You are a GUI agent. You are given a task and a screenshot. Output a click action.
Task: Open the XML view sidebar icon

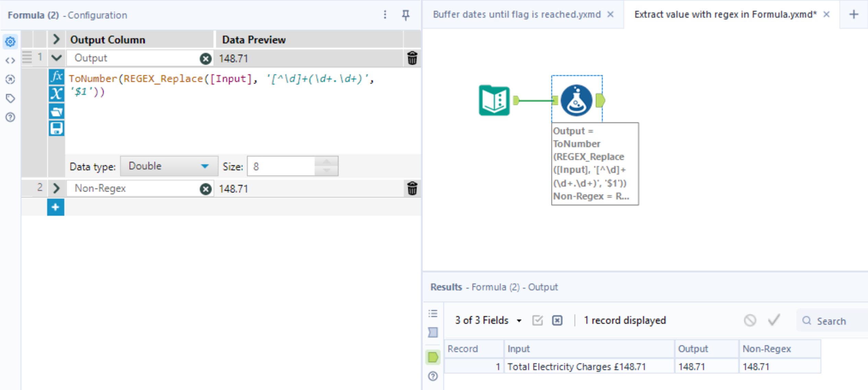(10, 61)
